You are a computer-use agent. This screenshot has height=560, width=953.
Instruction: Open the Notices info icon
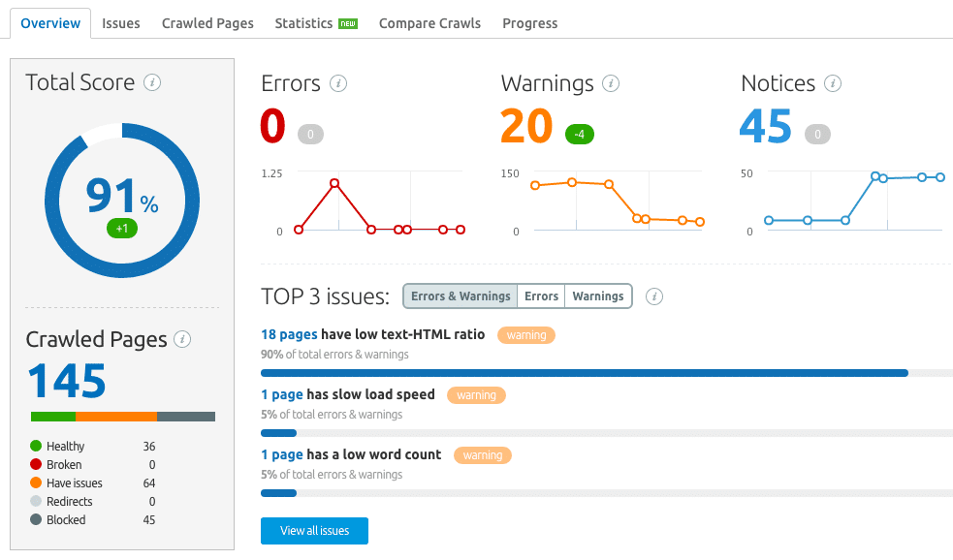point(832,83)
